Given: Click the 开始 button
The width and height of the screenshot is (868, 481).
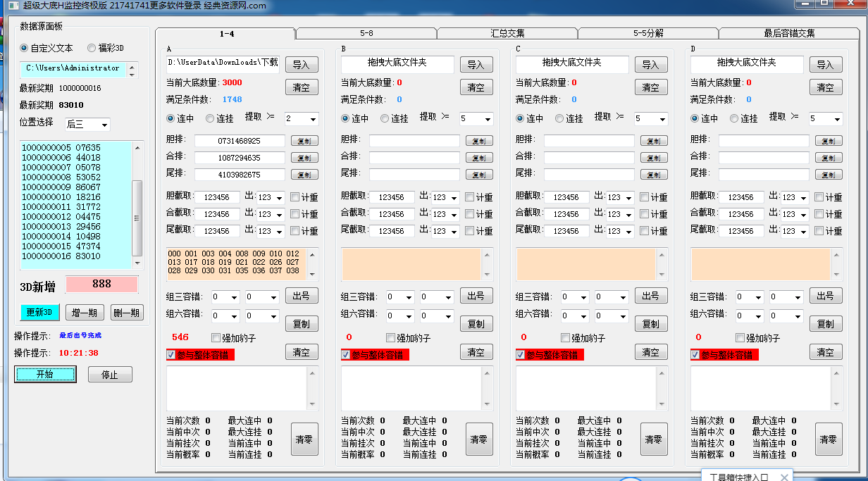Looking at the screenshot, I should pyautogui.click(x=45, y=375).
